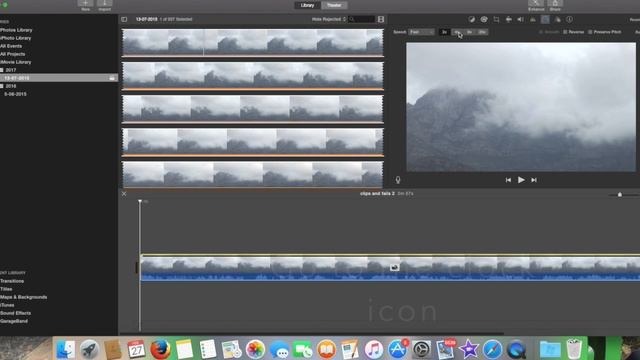Viewport: 640px width, 360px height.
Task: Select the 8-06-2015 event
Action: tap(15, 94)
